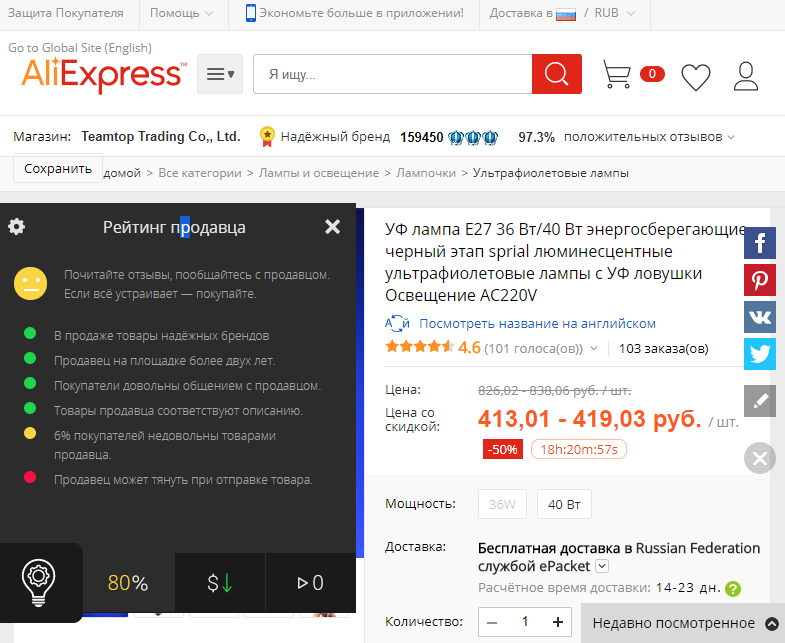Expand the positive feedback chevron

click(x=731, y=137)
